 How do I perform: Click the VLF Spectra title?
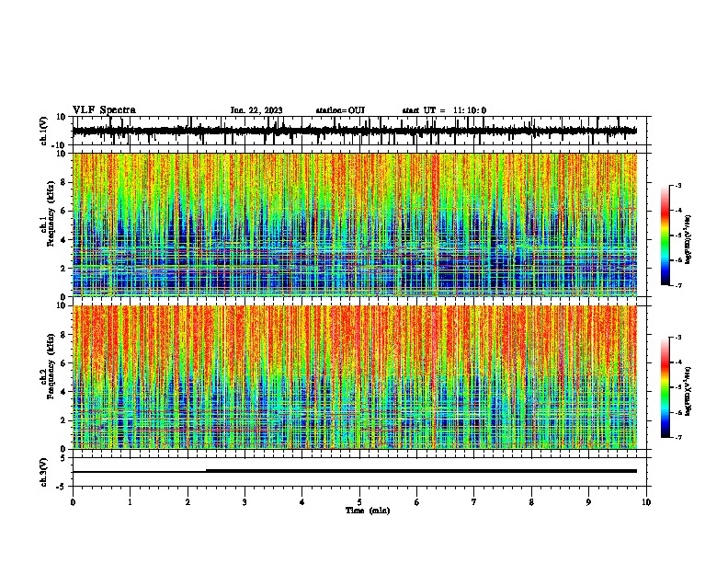pos(104,110)
